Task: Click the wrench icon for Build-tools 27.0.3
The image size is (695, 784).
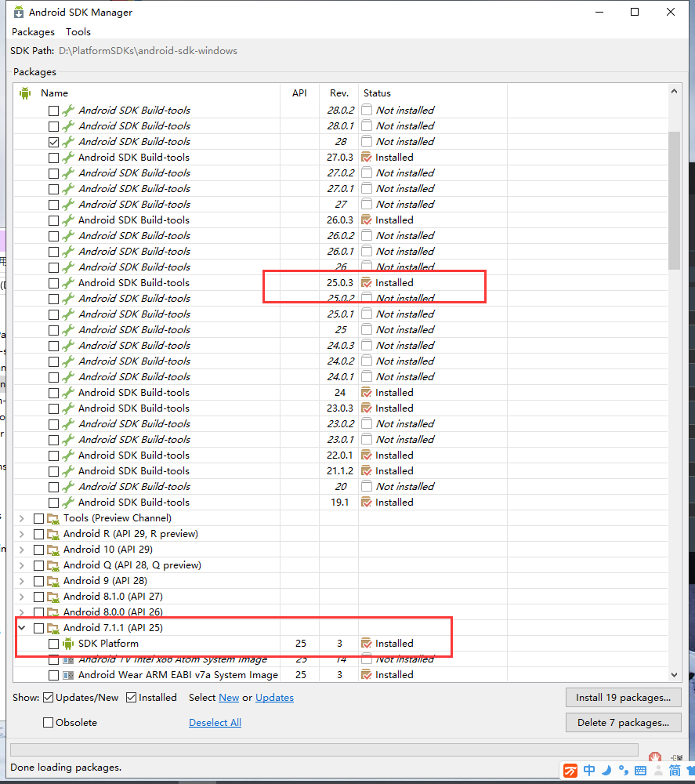Action: click(x=68, y=158)
